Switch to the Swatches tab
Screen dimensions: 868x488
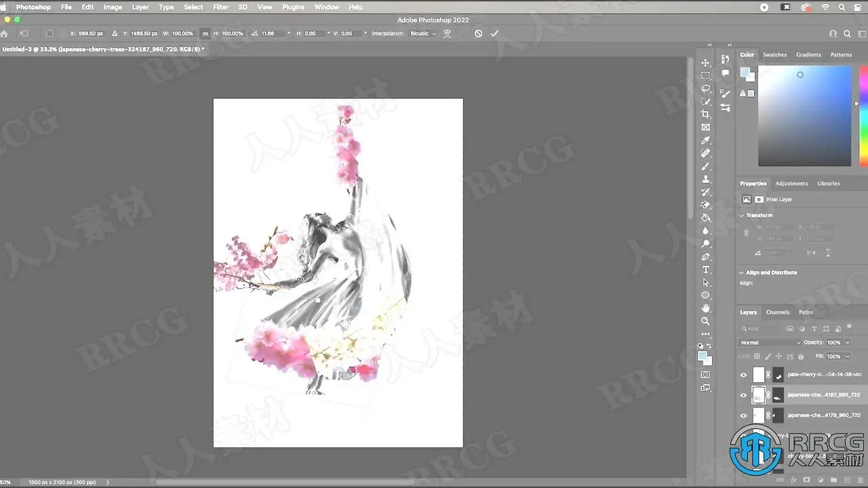pyautogui.click(x=774, y=55)
